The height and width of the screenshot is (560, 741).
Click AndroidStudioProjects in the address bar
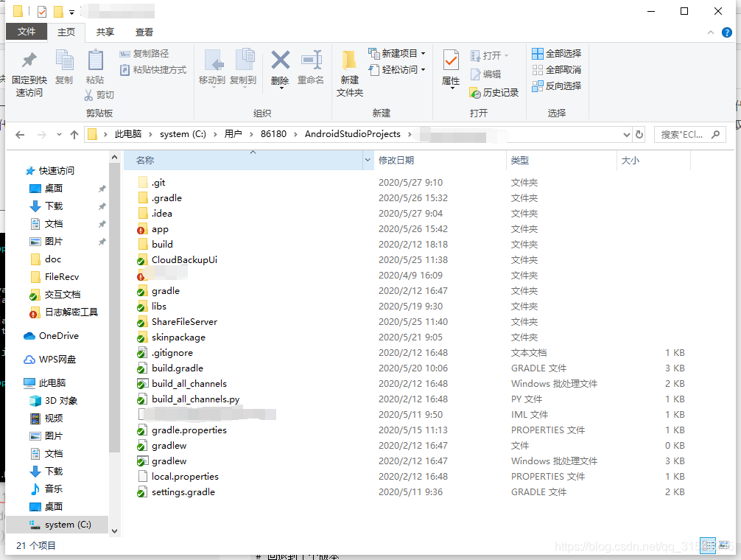click(353, 134)
